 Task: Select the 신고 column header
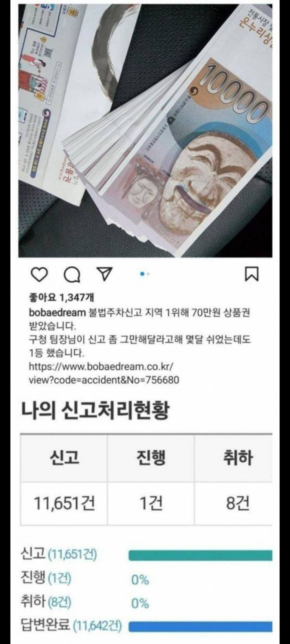click(x=64, y=458)
